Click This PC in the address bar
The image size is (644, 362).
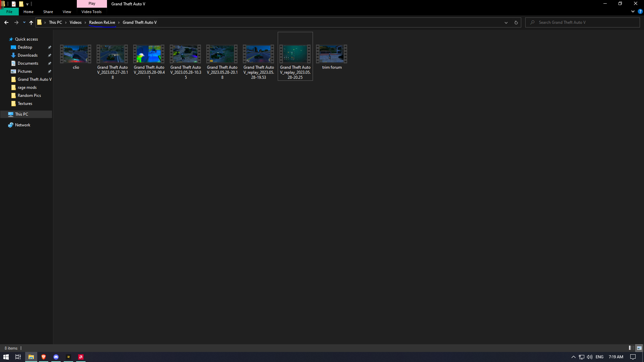coord(55,22)
